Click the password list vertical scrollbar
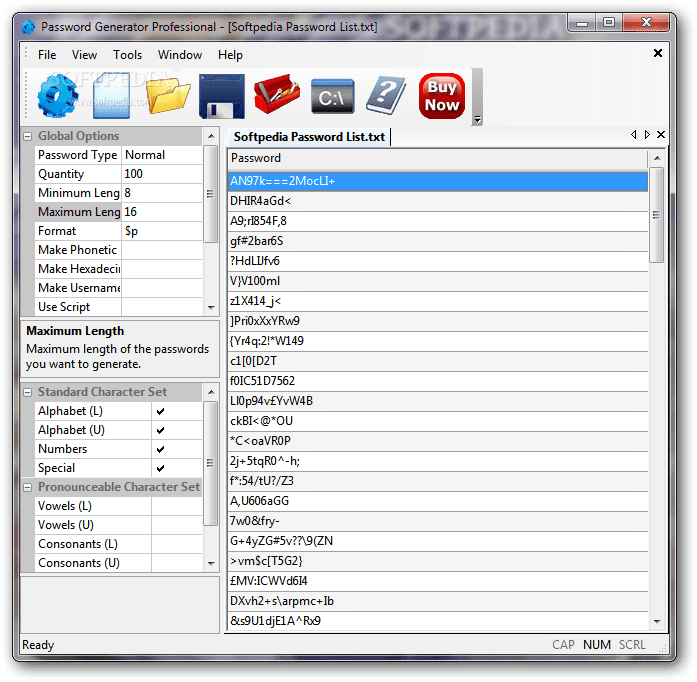The height and width of the screenshot is (682, 697). tap(656, 400)
